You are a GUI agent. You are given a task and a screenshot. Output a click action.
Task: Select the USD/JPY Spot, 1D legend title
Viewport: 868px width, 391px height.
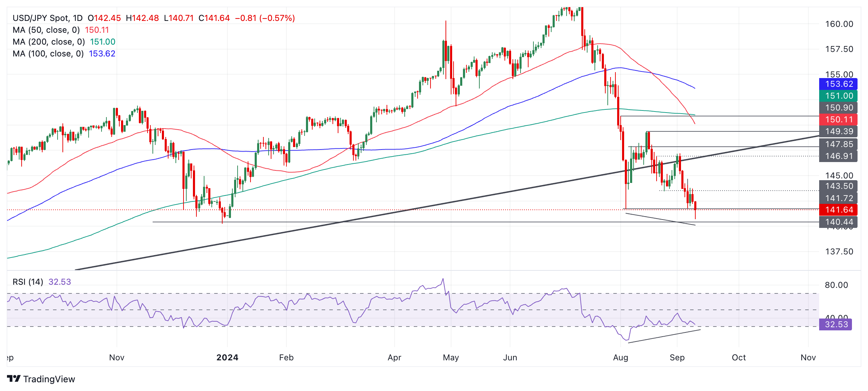point(47,18)
